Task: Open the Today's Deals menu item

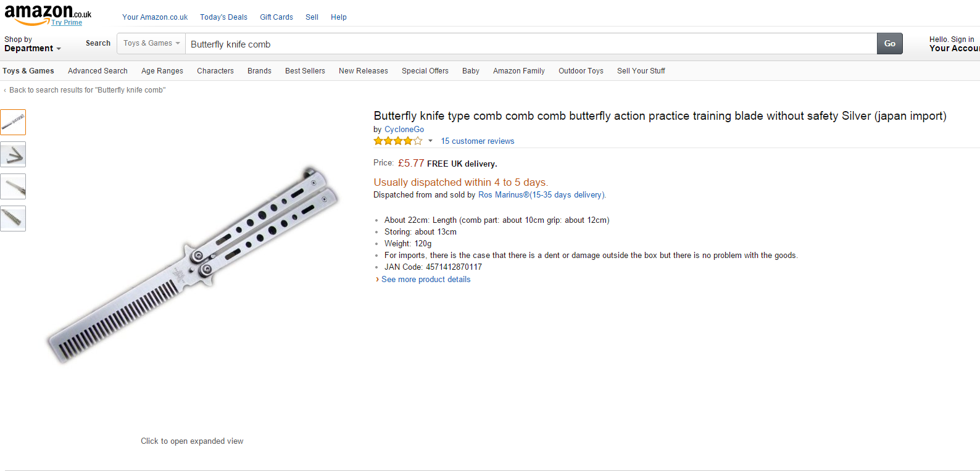Action: pyautogui.click(x=223, y=17)
